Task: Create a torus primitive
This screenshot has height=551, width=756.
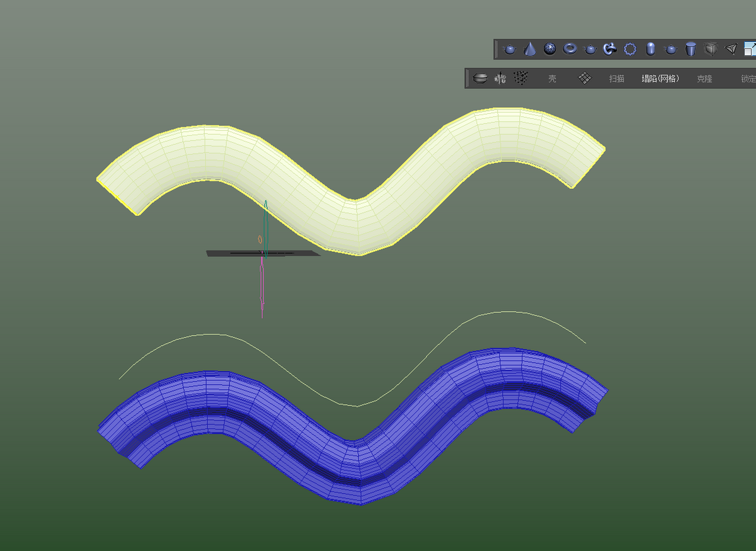Action: point(569,49)
